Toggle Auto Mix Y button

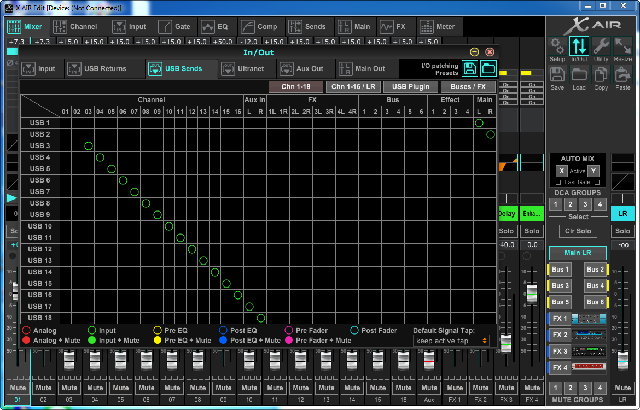pos(593,171)
